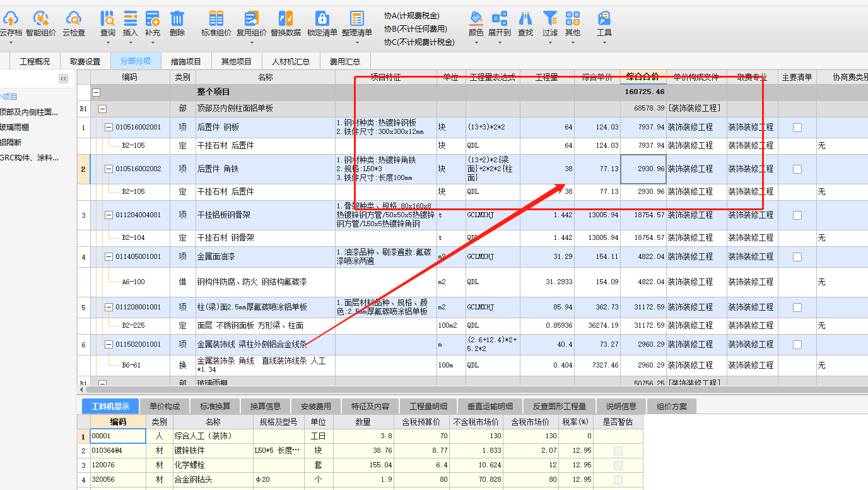Viewport: 868px width, 490px height.
Task: Open 复用组价 reuse pricing
Action: pyautogui.click(x=252, y=18)
